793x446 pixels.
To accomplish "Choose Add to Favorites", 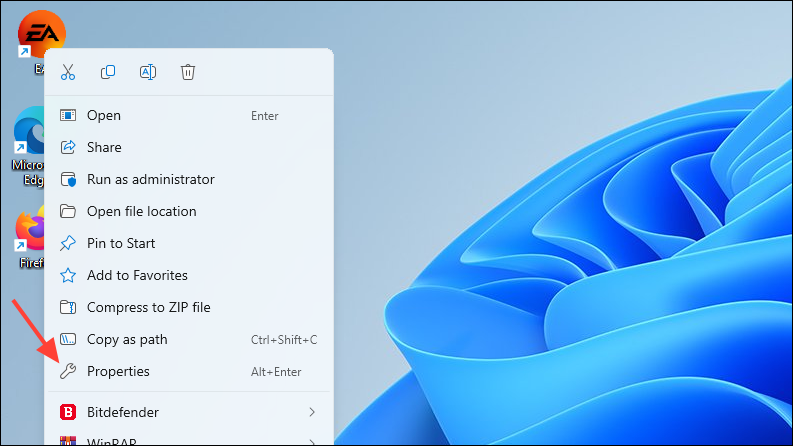I will pos(189,275).
